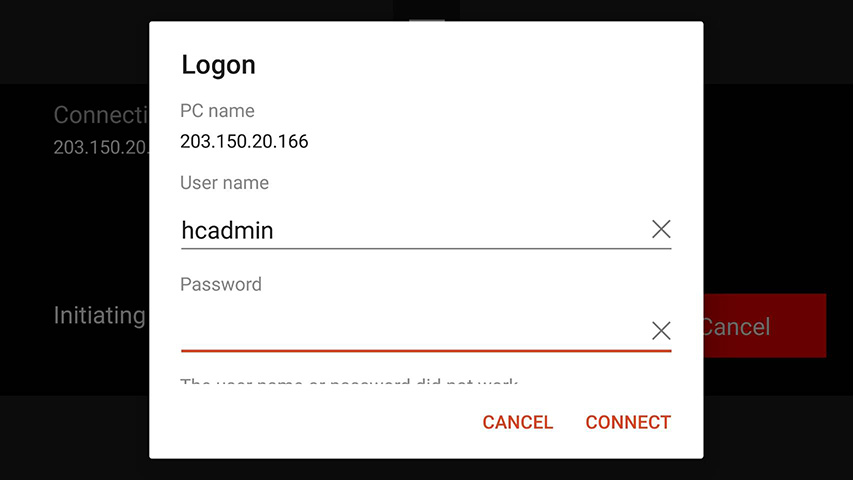Screen dimensions: 853x480
Task: Click the background IP address behind dialog
Action: (100, 147)
